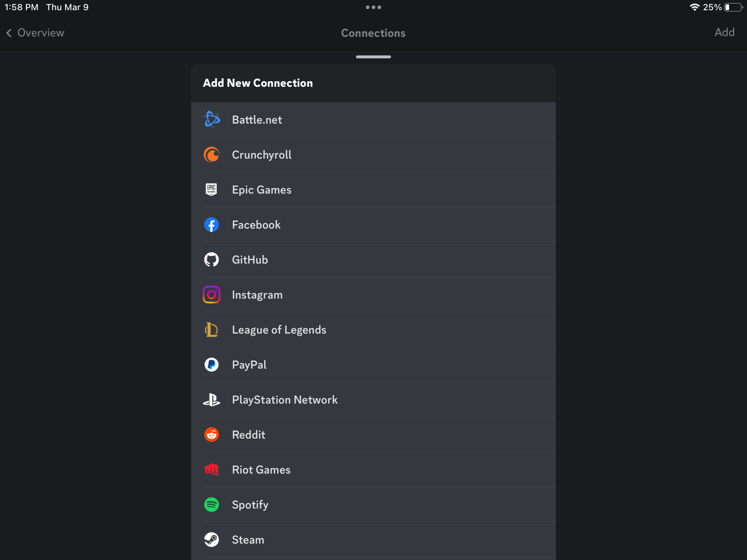Connect a PlayStation Network account
The width and height of the screenshot is (747, 560).
pos(373,400)
